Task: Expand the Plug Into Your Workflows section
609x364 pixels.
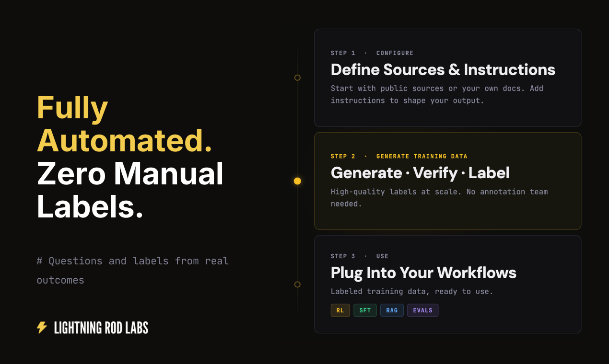Action: coord(423,273)
